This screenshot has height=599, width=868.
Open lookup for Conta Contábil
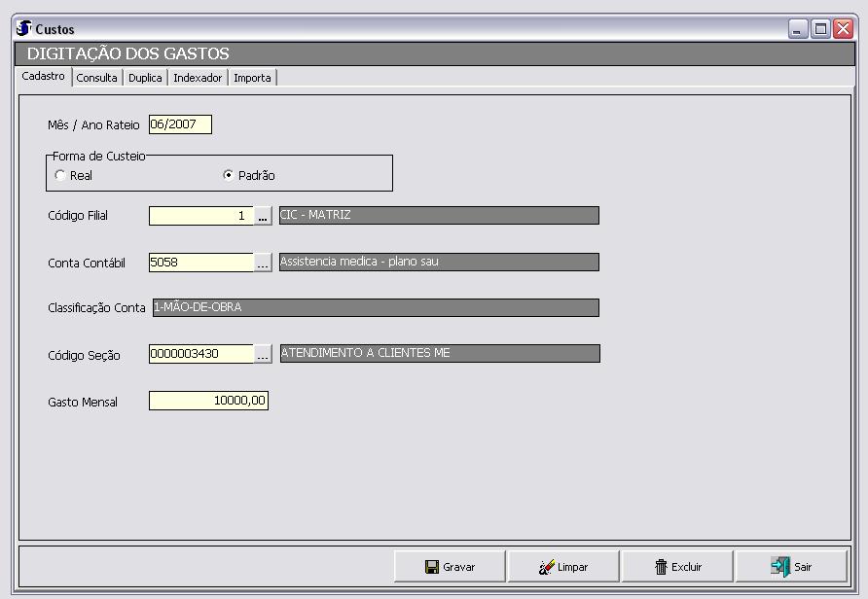coord(263,264)
